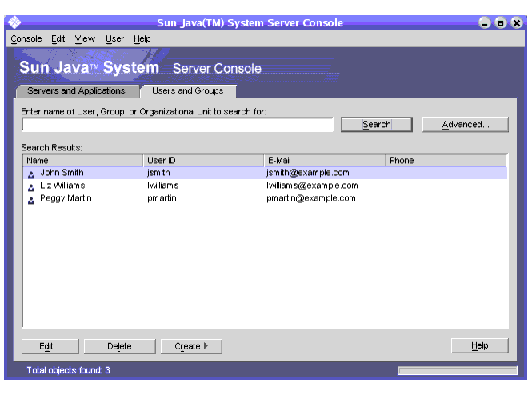This screenshot has width=532, height=395.
Task: Click user ID pmartin
Action: 162,198
